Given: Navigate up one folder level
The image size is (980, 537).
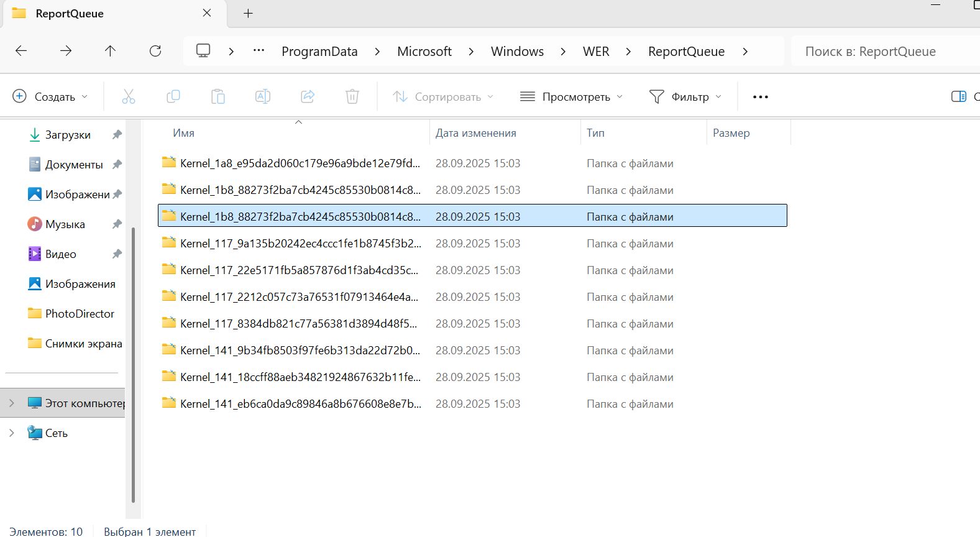Looking at the screenshot, I should click(110, 51).
